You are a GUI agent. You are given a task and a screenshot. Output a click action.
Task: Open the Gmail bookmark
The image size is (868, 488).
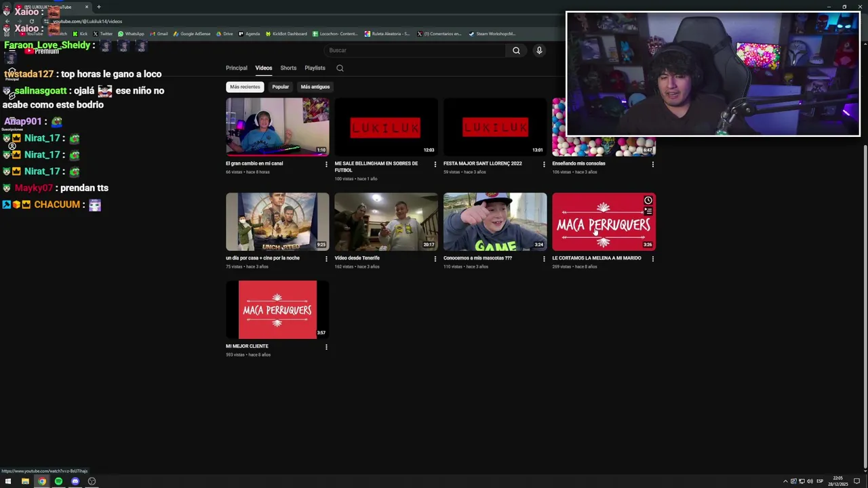pos(159,34)
